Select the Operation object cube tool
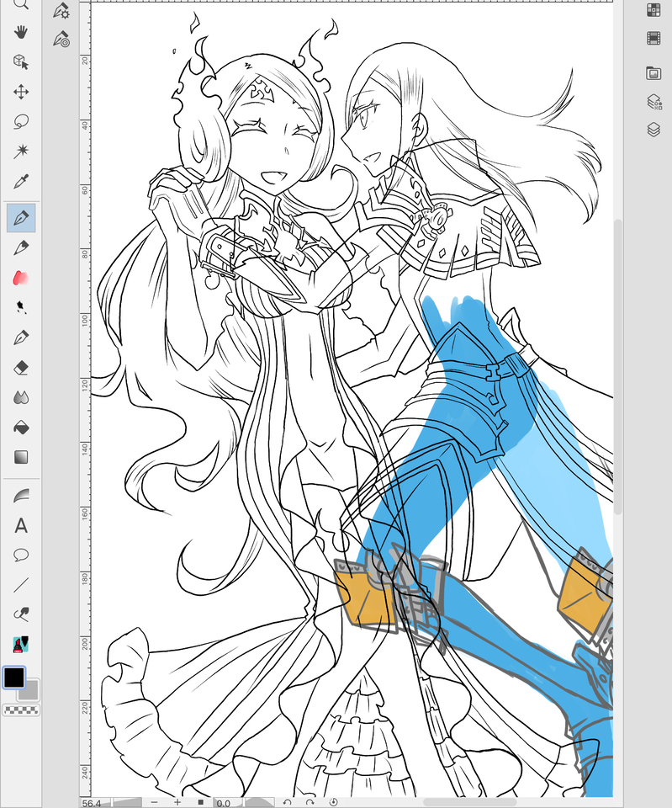The width and height of the screenshot is (672, 808). pyautogui.click(x=20, y=61)
